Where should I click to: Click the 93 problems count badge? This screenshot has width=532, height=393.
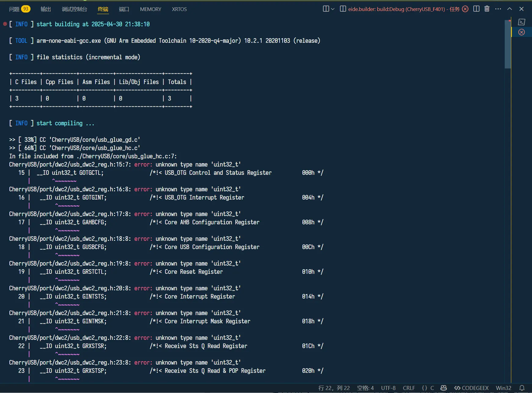point(26,9)
